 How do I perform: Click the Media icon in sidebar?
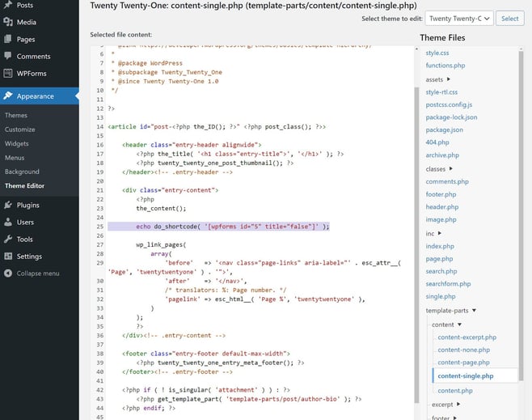(x=8, y=22)
